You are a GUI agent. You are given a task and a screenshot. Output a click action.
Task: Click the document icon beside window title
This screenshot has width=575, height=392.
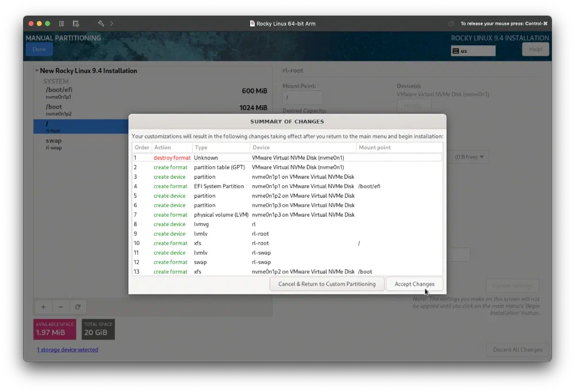coord(252,24)
